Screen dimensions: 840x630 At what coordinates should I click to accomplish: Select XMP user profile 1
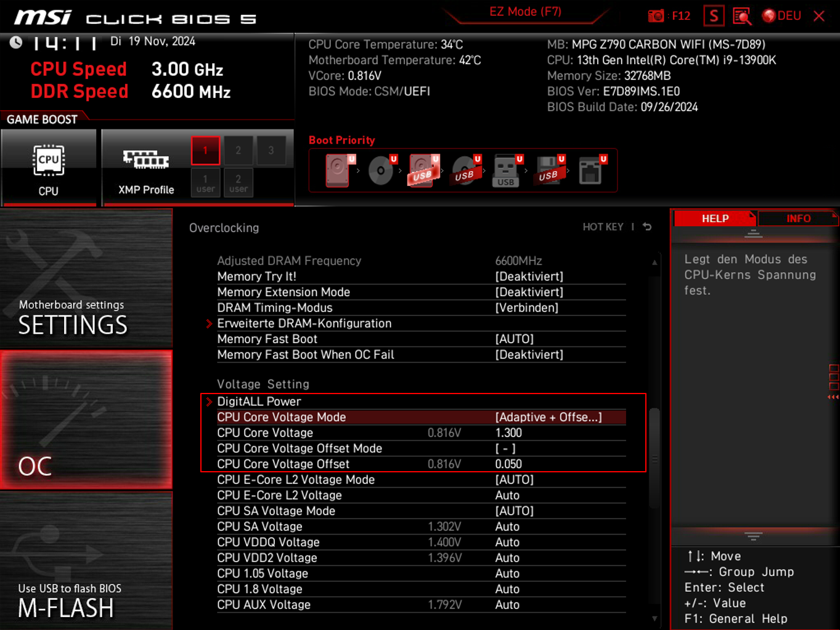205,183
